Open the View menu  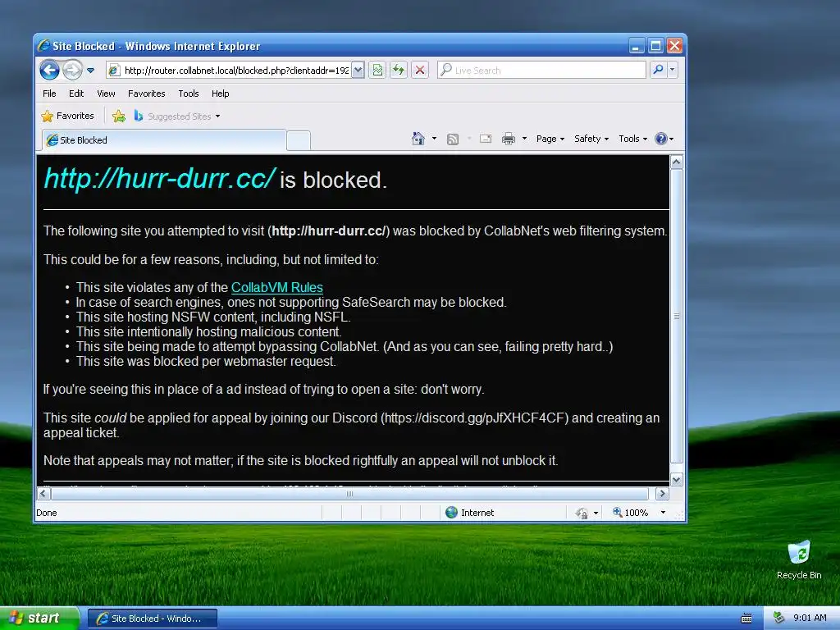[106, 94]
